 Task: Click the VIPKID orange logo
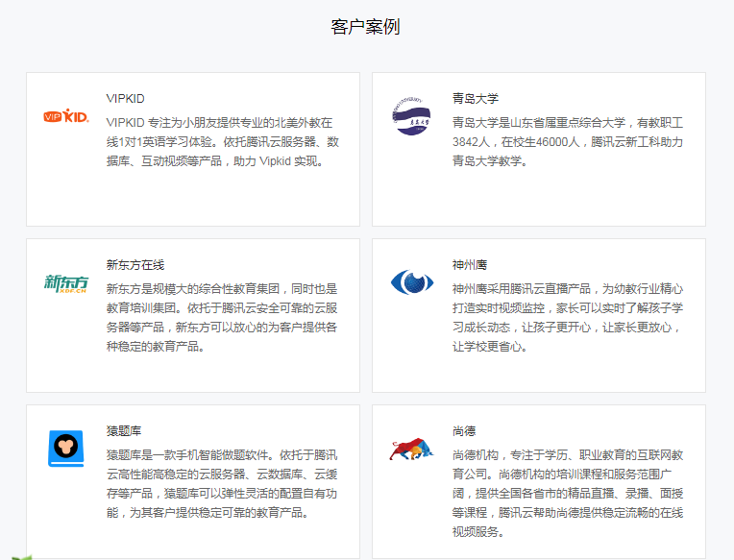pyautogui.click(x=66, y=116)
